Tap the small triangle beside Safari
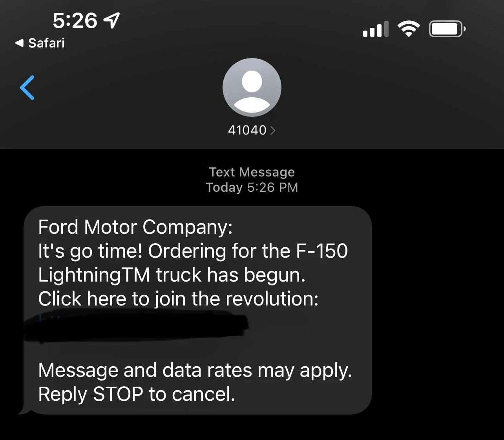504x440 pixels. [x=19, y=43]
